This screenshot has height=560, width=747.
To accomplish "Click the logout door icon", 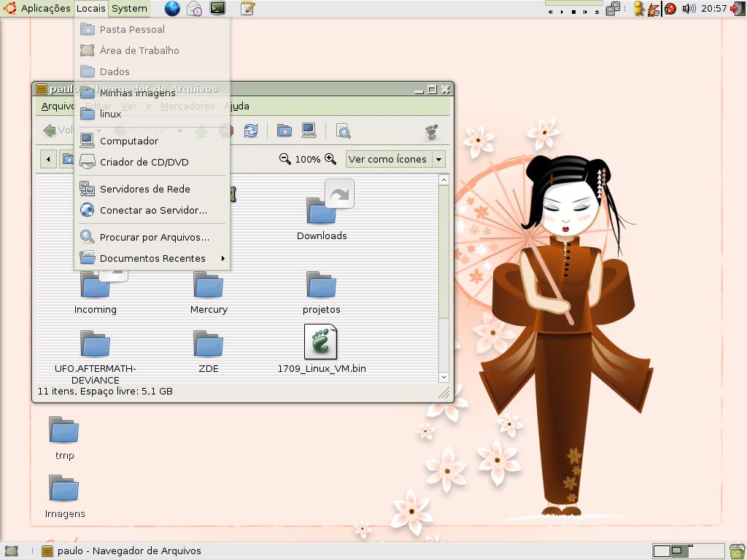I will [x=738, y=9].
